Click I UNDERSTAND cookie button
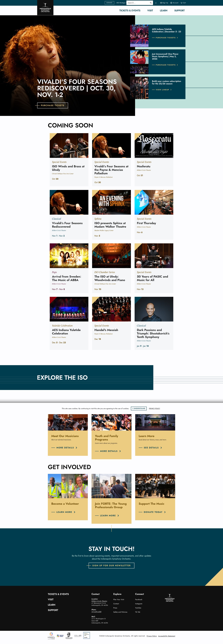This screenshot has width=223, height=644. coord(139,409)
